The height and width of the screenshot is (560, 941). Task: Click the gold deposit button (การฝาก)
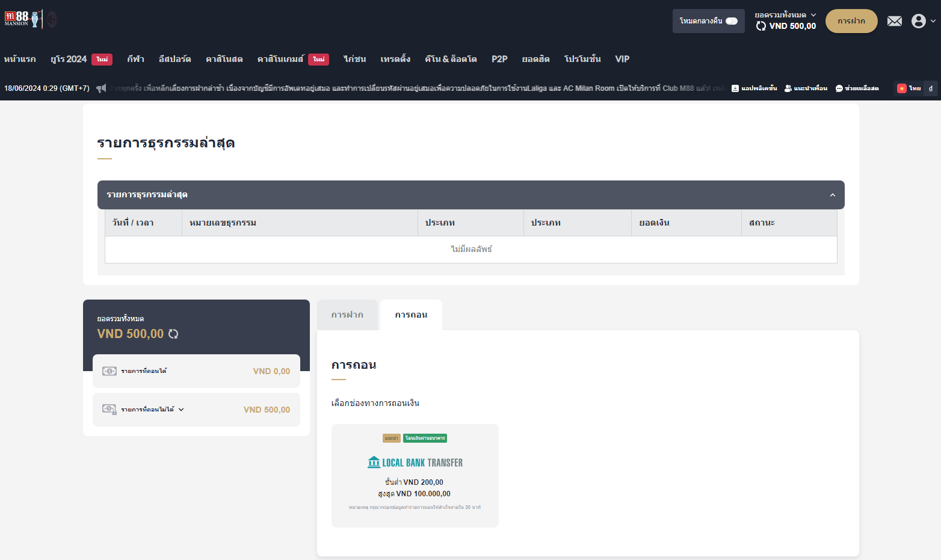851,21
